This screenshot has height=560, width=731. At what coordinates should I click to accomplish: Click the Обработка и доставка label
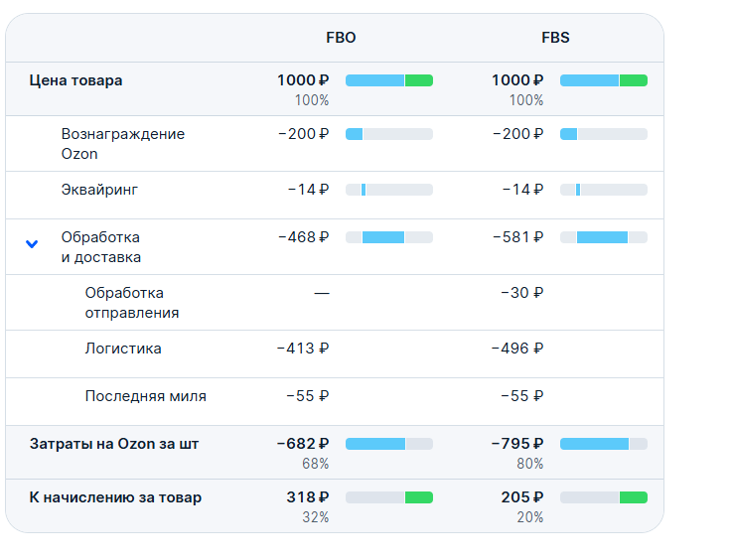[100, 247]
